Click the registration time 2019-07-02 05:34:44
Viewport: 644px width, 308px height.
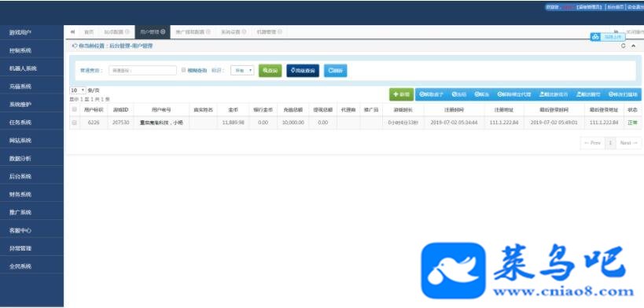coord(454,123)
